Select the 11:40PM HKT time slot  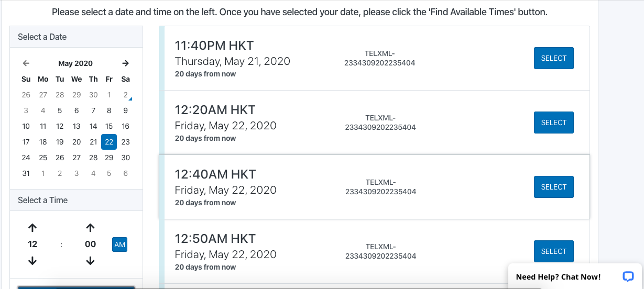click(x=553, y=58)
